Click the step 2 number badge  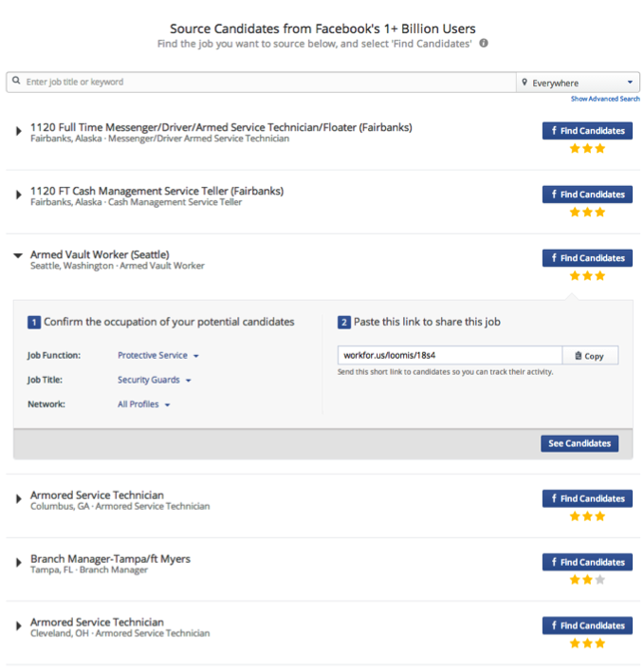click(x=344, y=323)
